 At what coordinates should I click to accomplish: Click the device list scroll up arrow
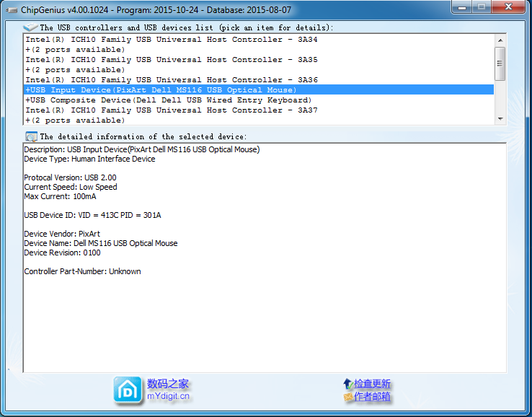coord(500,40)
